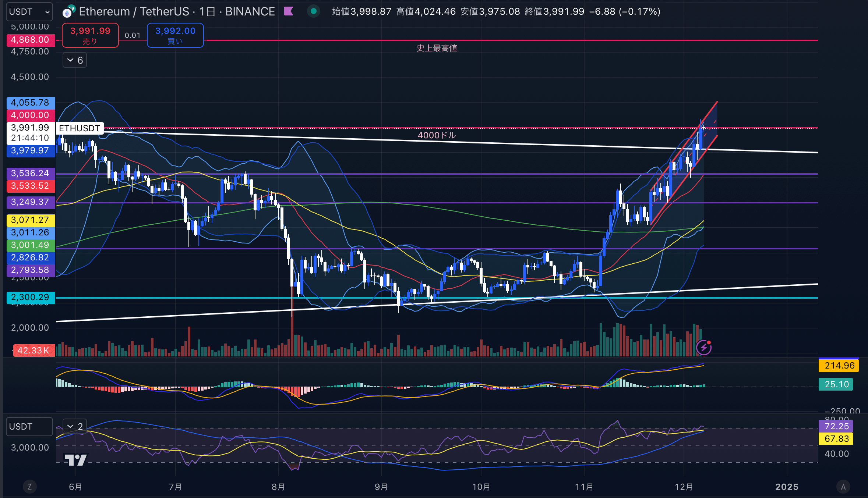Click the ETHUSDT symbol label on price line
The image size is (868, 498).
click(x=80, y=128)
